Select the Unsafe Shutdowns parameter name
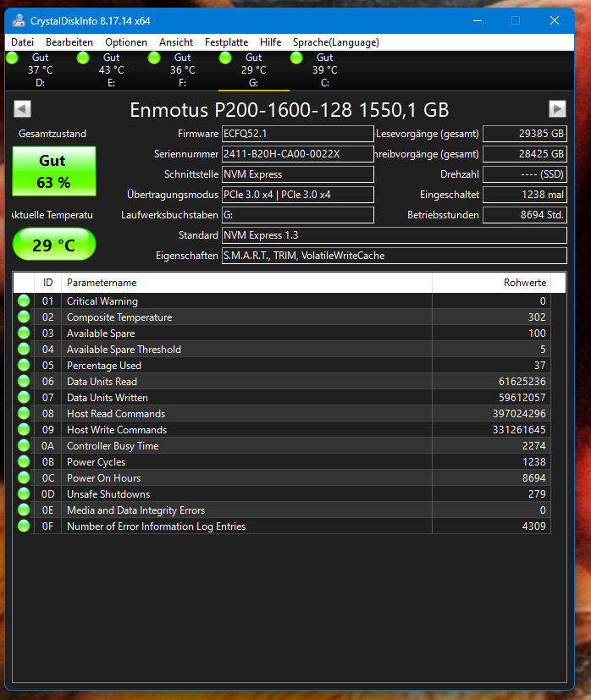This screenshot has width=591, height=700. 108,493
